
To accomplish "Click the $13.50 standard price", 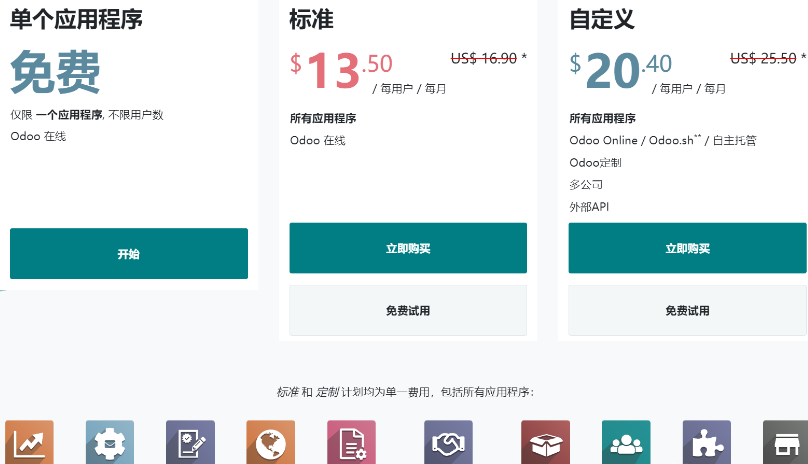I will 341,70.
